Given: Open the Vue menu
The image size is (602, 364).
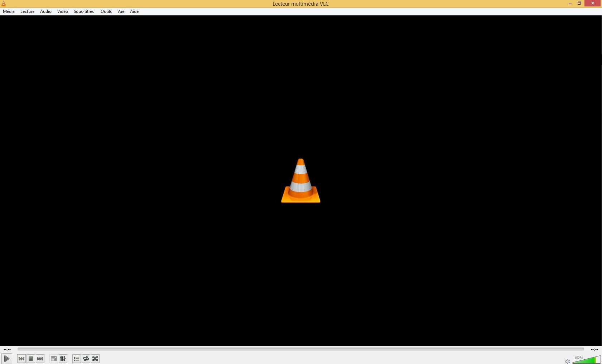Looking at the screenshot, I should pos(121,11).
